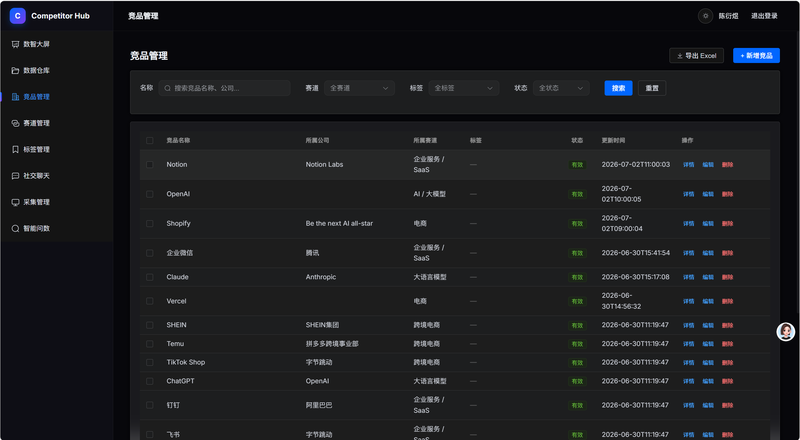Open 赛道管理 via its sidebar icon
Viewport: 800px width, 440px height.
[15, 123]
